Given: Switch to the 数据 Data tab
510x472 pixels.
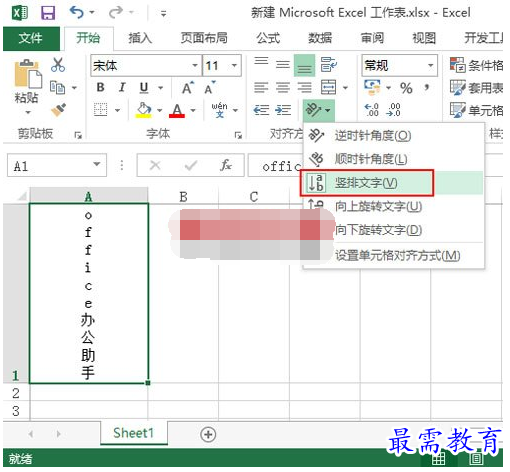Looking at the screenshot, I should (320, 38).
